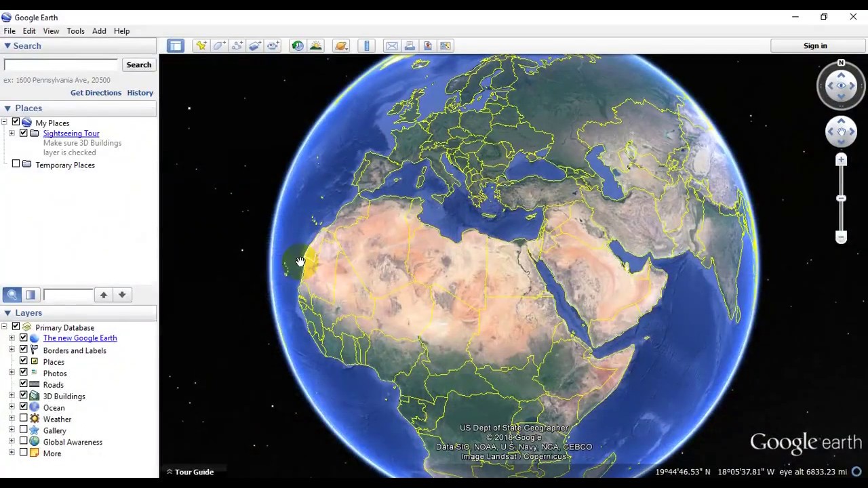The height and width of the screenshot is (488, 868).
Task: Disable the 3D Buildings layer checkbox
Action: pyautogui.click(x=23, y=395)
